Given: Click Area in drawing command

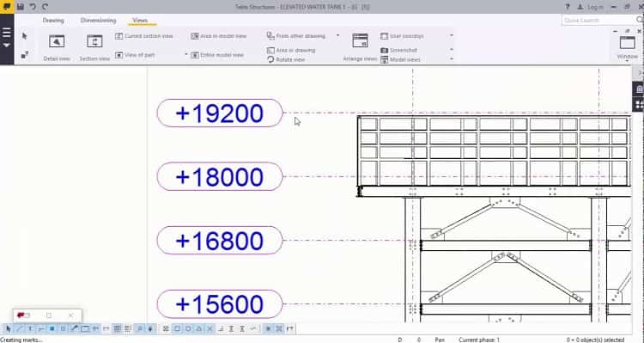Looking at the screenshot, I should [291, 50].
